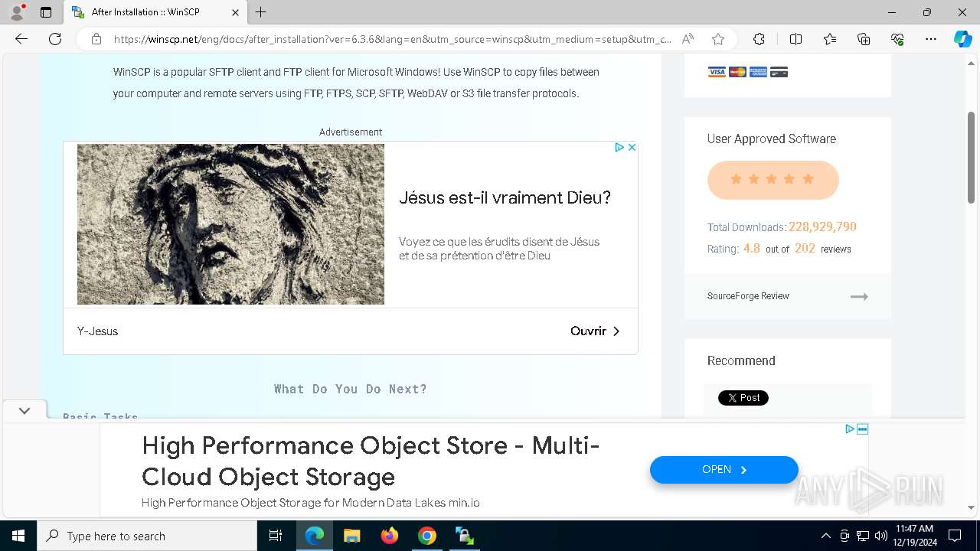Click the total downloads count 228,929,790
Screen dimensions: 980x551
[x=822, y=227]
